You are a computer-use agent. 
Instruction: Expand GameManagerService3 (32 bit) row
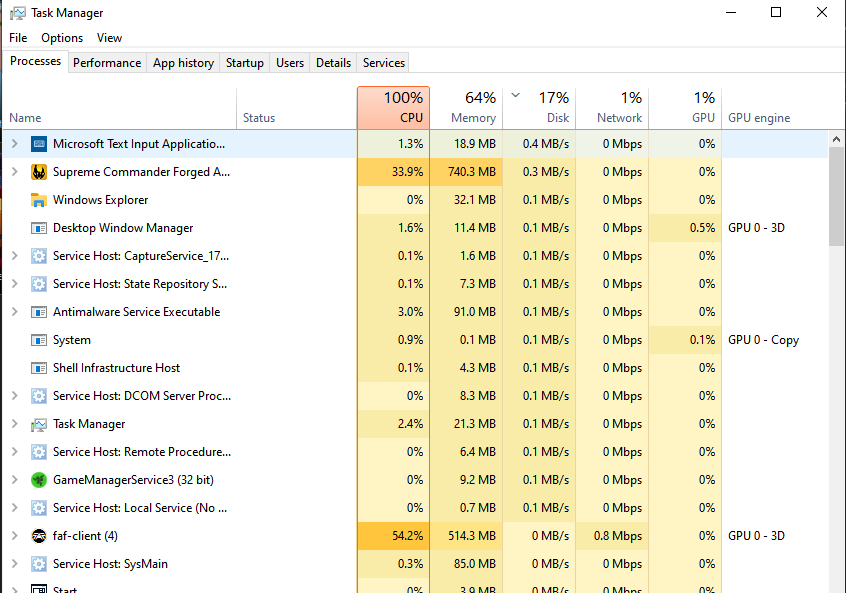click(x=15, y=480)
